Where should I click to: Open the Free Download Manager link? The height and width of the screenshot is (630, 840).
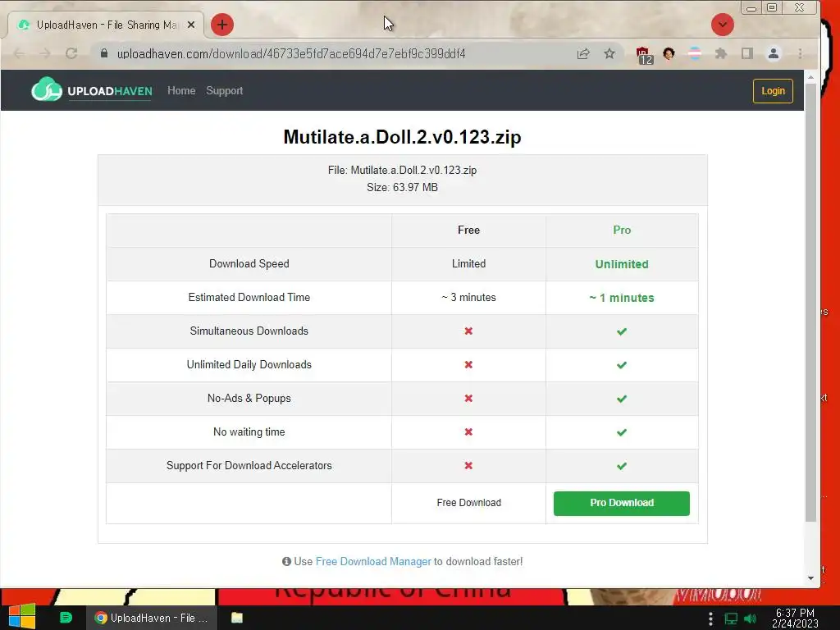[373, 561]
